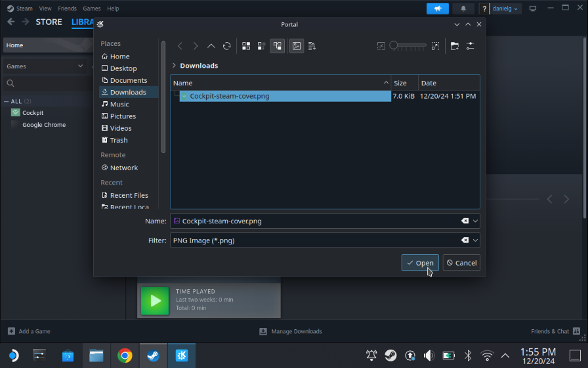Open the View menu in Steam
588x368 pixels.
(x=45, y=9)
